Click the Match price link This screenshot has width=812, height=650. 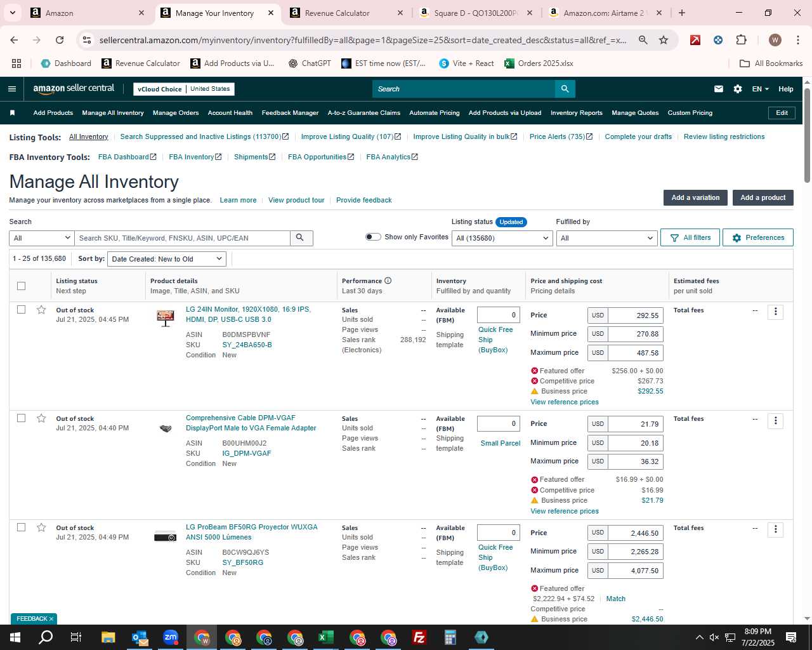616,599
